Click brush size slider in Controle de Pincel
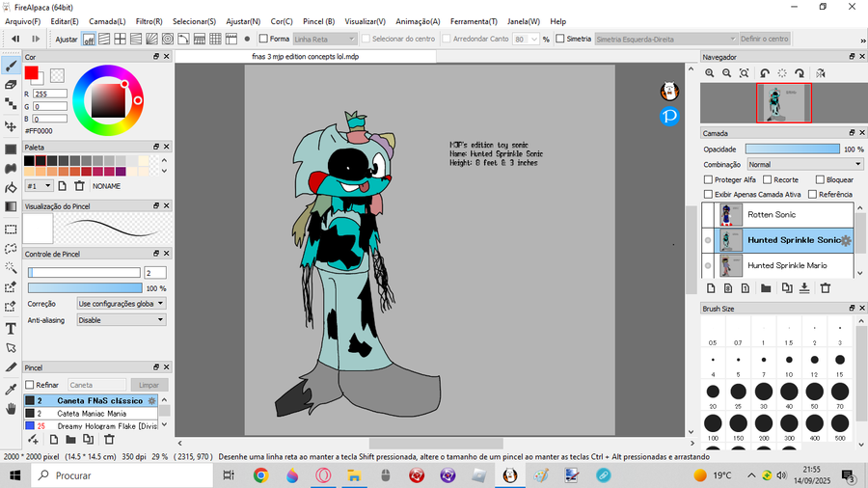This screenshot has width=868, height=488. (x=84, y=273)
